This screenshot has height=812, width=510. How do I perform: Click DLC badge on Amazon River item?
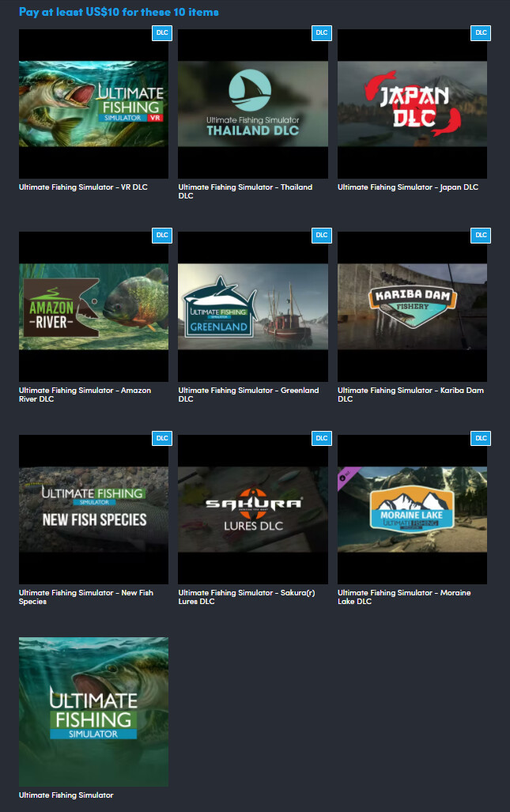point(162,235)
